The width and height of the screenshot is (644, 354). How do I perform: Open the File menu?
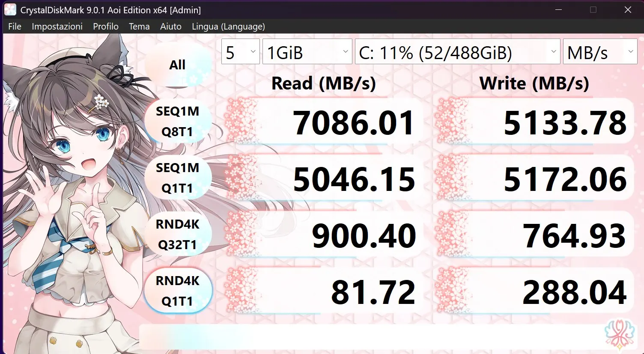tap(15, 27)
